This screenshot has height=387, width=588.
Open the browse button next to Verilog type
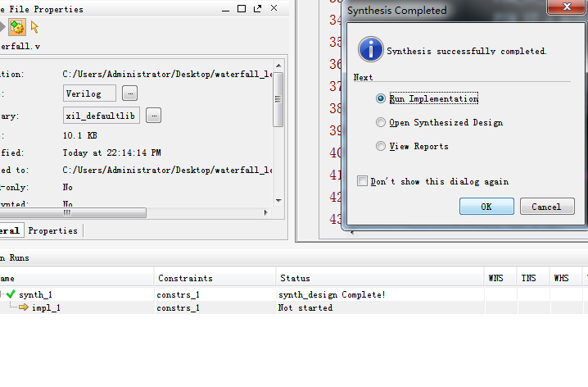click(129, 93)
